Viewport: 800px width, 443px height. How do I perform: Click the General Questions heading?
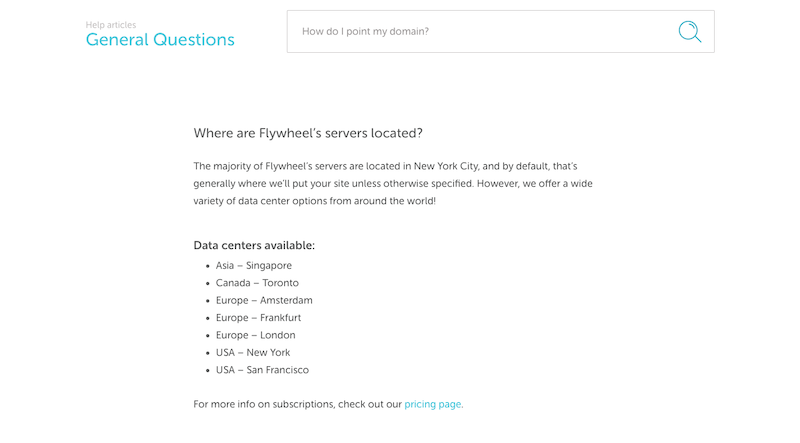pyautogui.click(x=160, y=40)
